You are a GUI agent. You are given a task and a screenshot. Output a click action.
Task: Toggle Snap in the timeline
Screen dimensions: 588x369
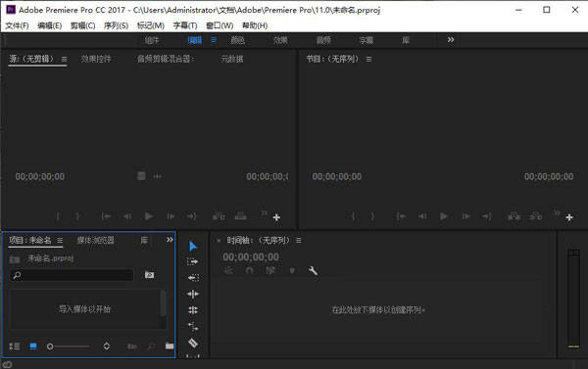pyautogui.click(x=249, y=270)
